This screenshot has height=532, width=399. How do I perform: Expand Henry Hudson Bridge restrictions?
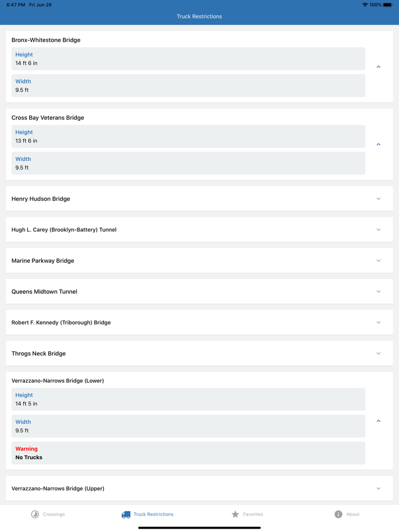378,199
